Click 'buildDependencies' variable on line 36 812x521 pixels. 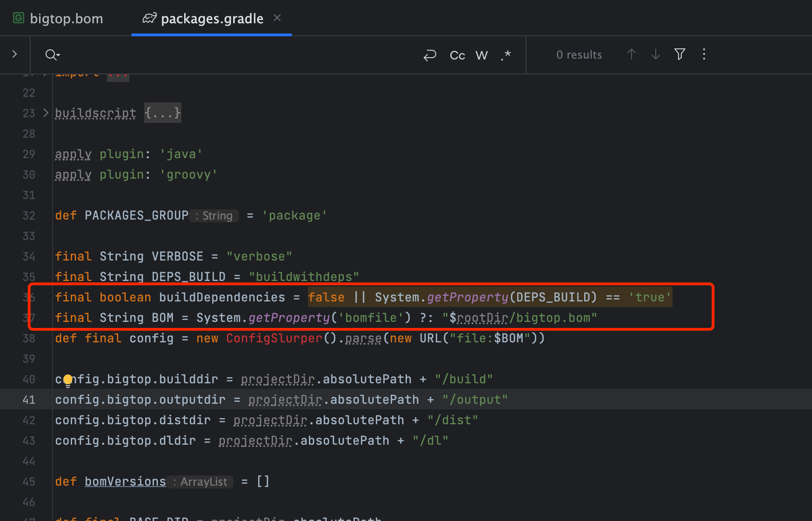[222, 297]
